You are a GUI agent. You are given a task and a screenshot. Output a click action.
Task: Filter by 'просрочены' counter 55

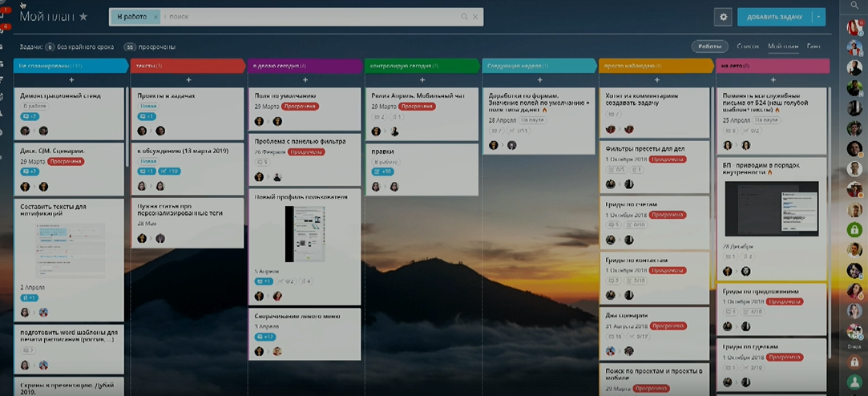[149, 47]
